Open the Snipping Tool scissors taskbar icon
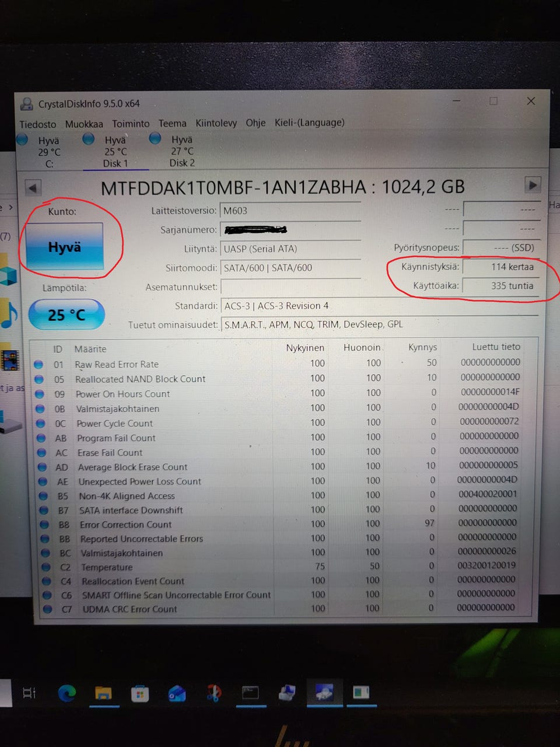Screen dimensions: 560x747 click(x=213, y=693)
